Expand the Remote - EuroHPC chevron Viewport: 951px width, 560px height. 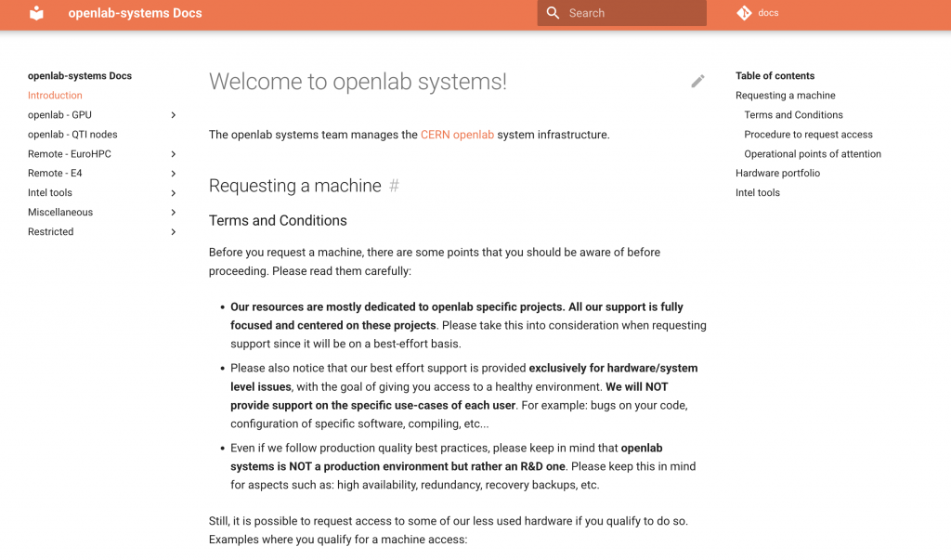coord(174,154)
